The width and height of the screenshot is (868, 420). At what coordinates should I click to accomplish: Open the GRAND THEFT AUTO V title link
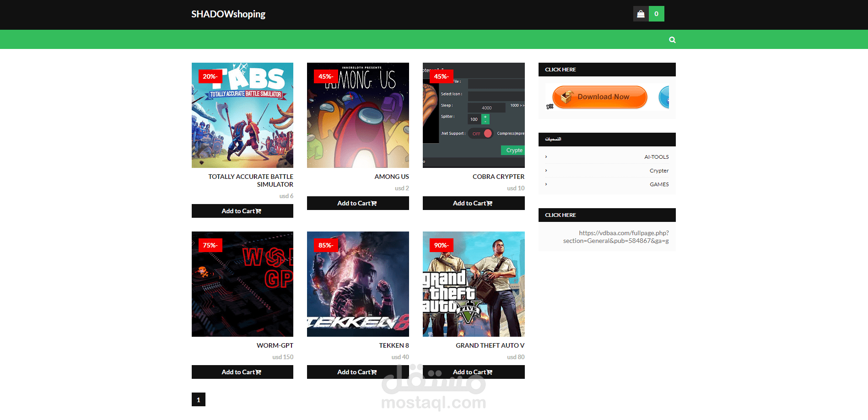click(490, 345)
